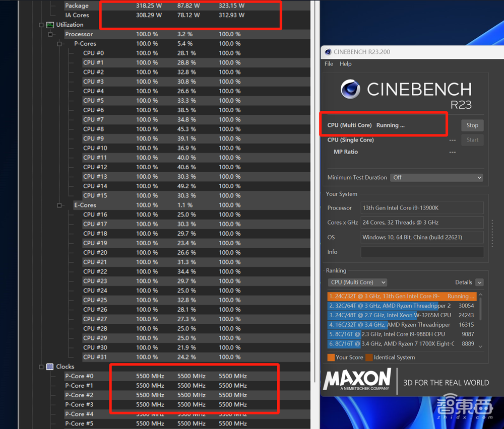Image resolution: width=504 pixels, height=429 pixels.
Task: Click the Utilization graph icon
Action: 50,25
